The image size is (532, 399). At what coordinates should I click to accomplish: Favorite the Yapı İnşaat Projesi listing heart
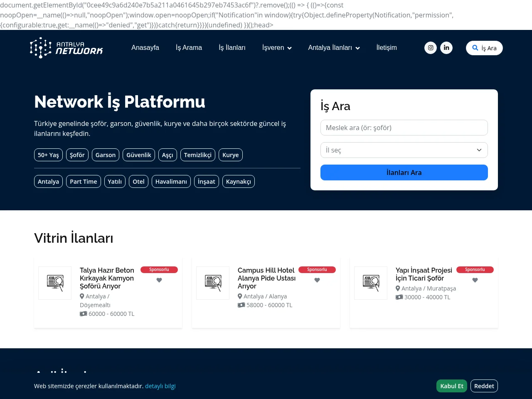[475, 280]
